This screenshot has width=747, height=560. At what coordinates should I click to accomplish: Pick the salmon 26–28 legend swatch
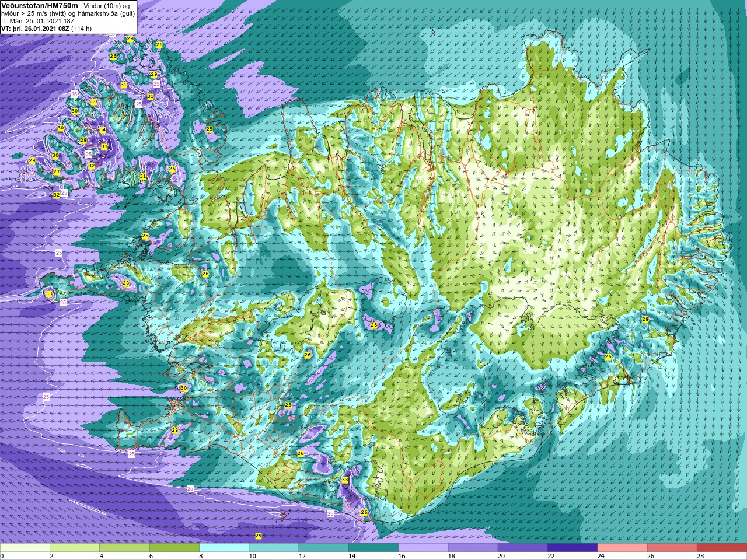click(x=672, y=548)
